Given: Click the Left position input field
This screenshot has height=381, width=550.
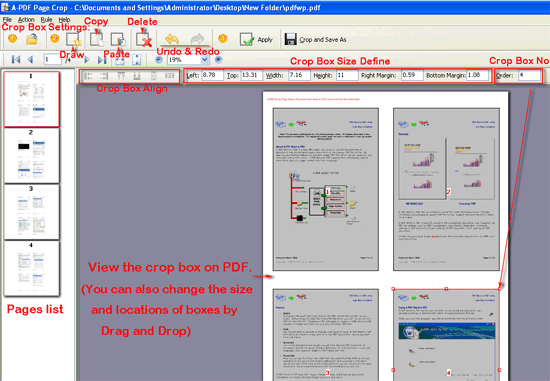Looking at the screenshot, I should pyautogui.click(x=213, y=75).
